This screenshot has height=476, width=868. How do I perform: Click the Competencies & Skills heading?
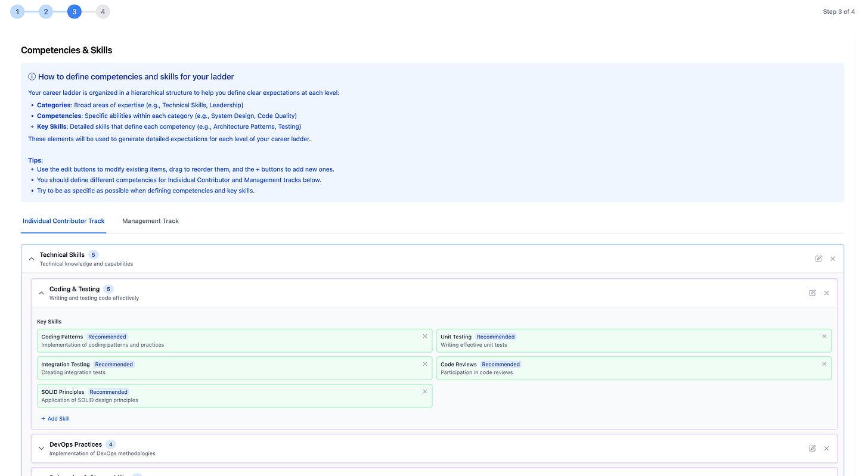coord(67,50)
